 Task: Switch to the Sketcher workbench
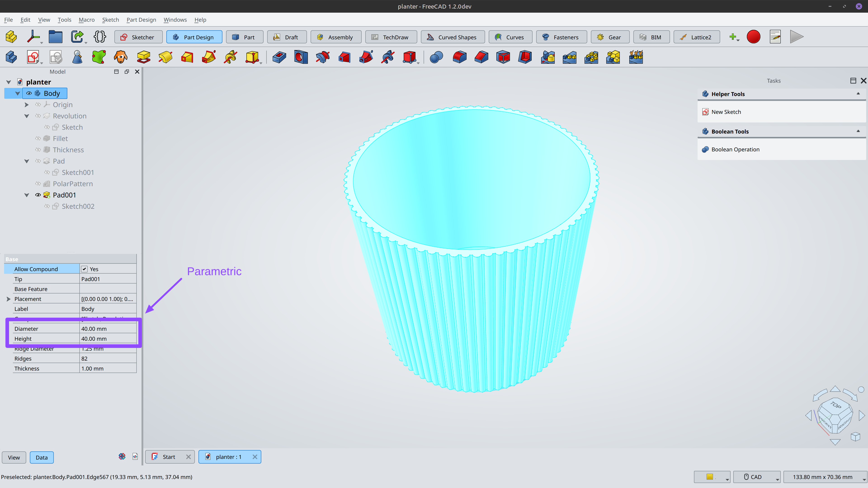point(138,37)
